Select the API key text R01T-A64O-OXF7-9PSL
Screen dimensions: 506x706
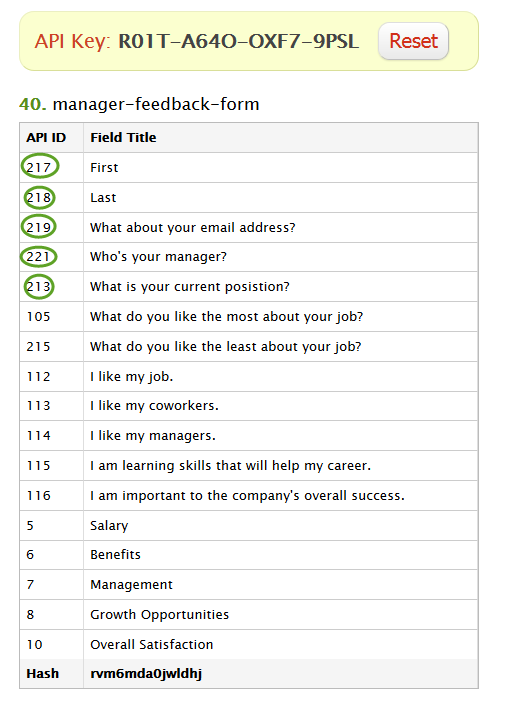(239, 41)
